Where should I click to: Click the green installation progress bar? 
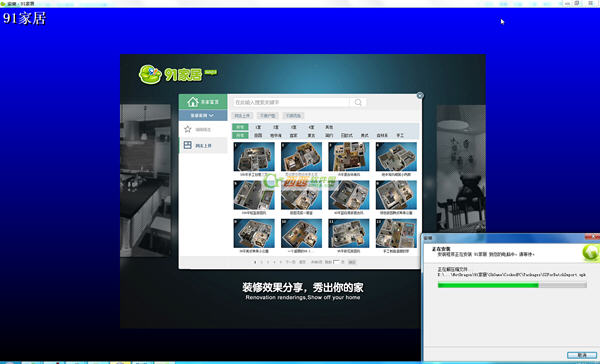512,285
